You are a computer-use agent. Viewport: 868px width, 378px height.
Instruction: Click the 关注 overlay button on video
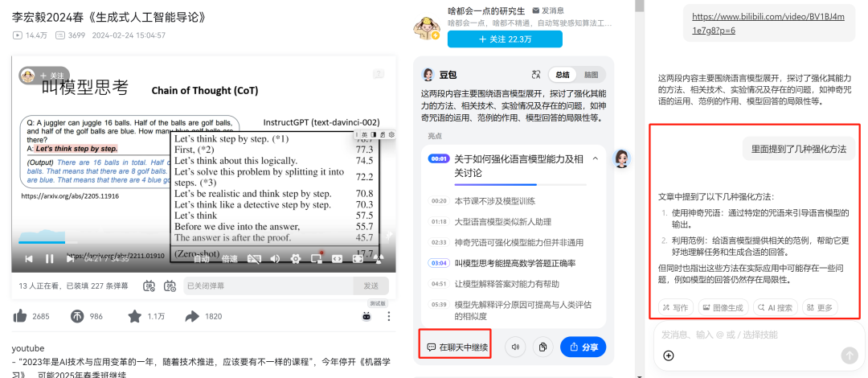[x=44, y=76]
